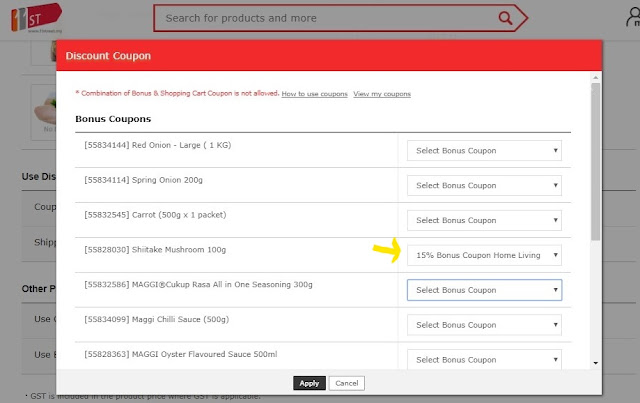Viewport: 640px width, 403px height.
Task: Click the 11street logo
Action: tap(36, 18)
